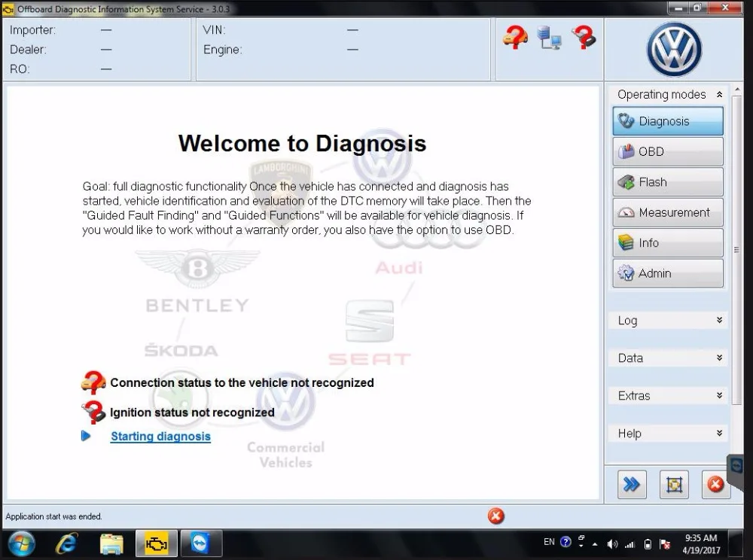
Task: Open the Windows Start menu
Action: 21,544
